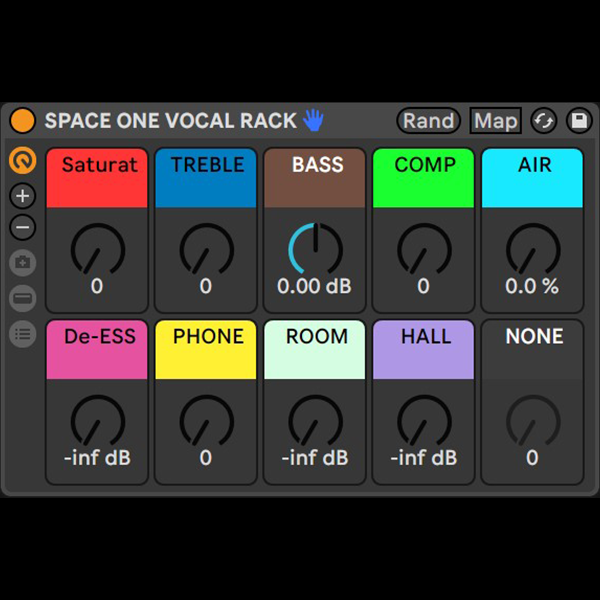Viewport: 600px width, 600px height.
Task: Click the PHONE value 0
Action: point(205,458)
